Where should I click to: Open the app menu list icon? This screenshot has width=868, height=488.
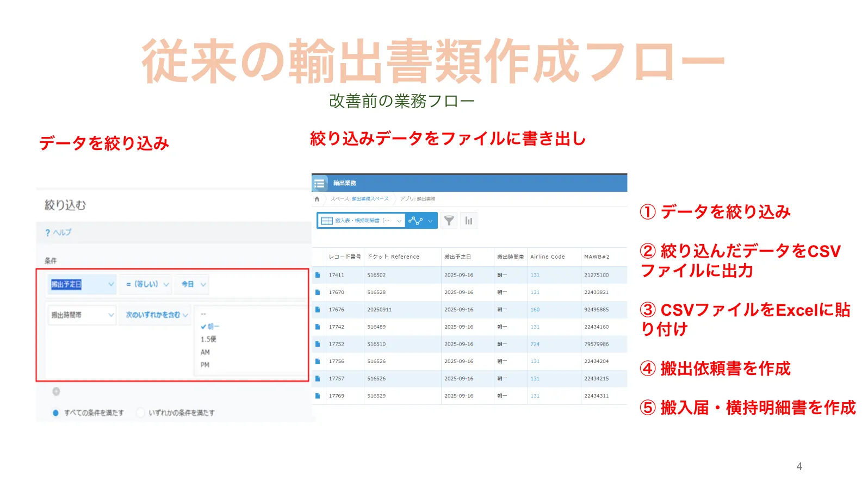click(319, 184)
